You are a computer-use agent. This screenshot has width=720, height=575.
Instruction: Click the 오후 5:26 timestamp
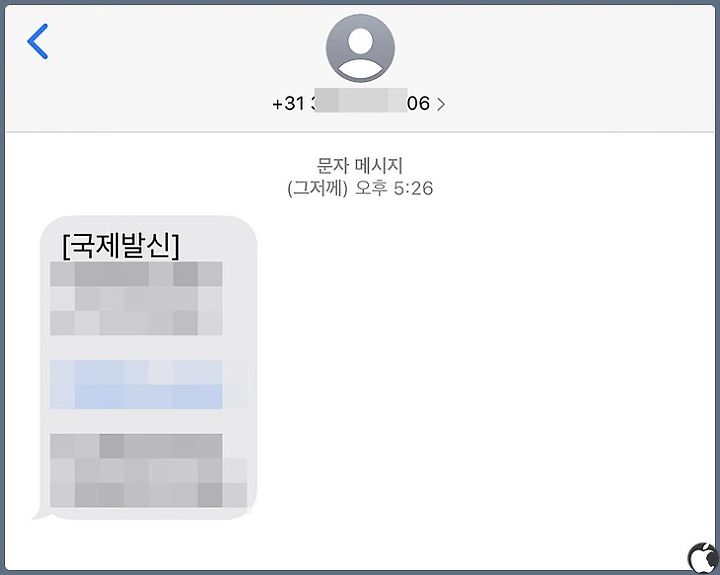coord(394,188)
